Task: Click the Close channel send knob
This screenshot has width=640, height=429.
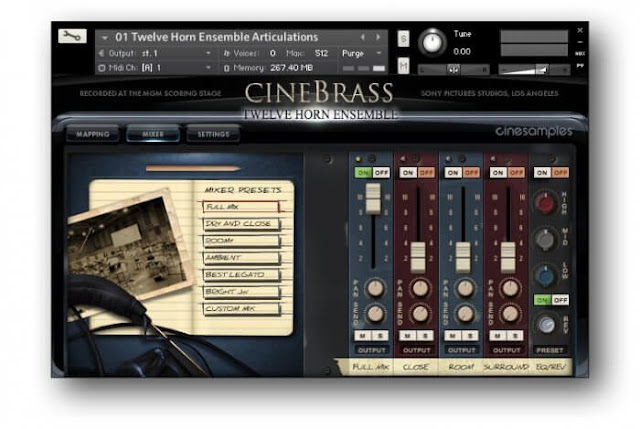Action: [x=420, y=313]
